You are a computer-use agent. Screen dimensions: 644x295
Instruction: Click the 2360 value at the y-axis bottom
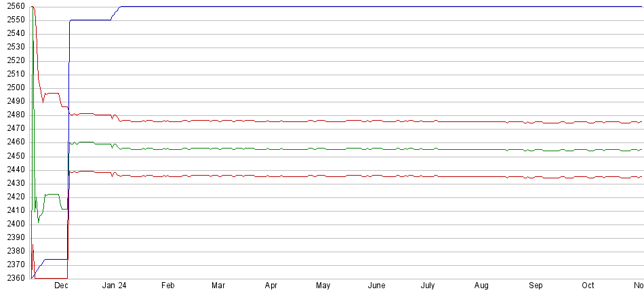point(13,278)
